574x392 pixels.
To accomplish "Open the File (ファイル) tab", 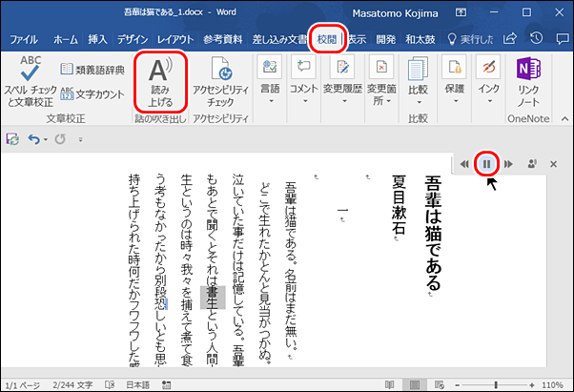I will [x=24, y=39].
